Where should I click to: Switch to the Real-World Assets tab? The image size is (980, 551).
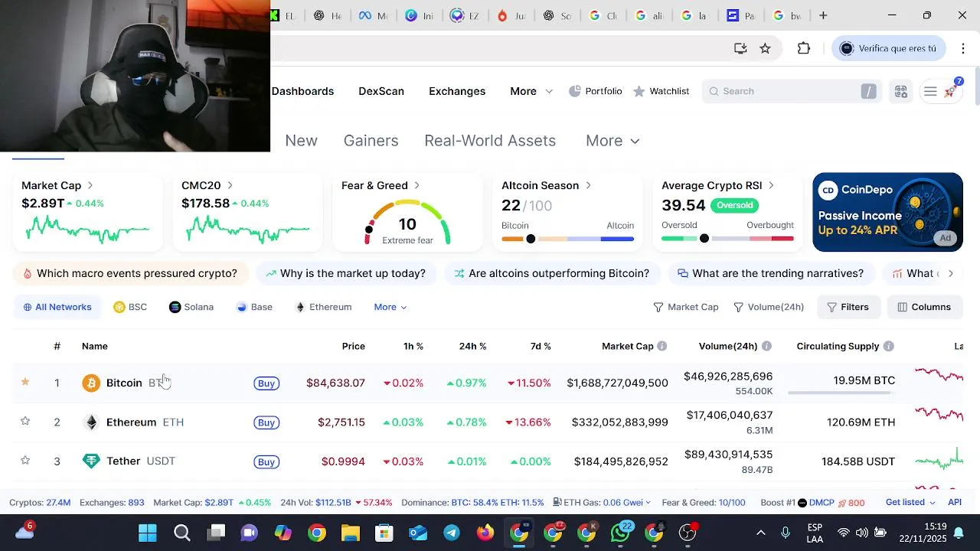[490, 141]
